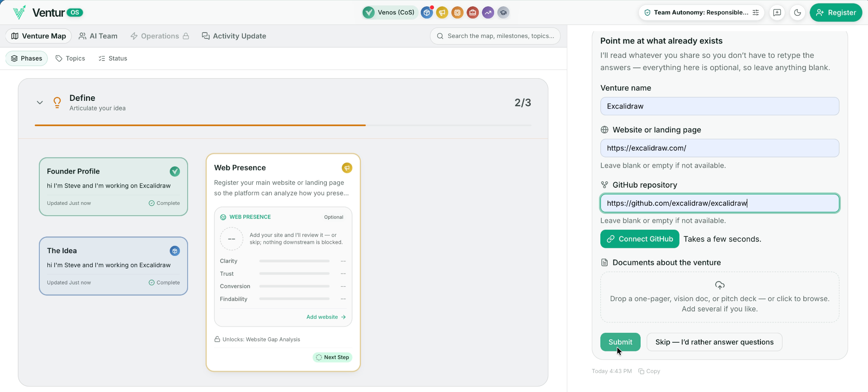Click the Trust score label
The image size is (868, 392).
point(227,274)
